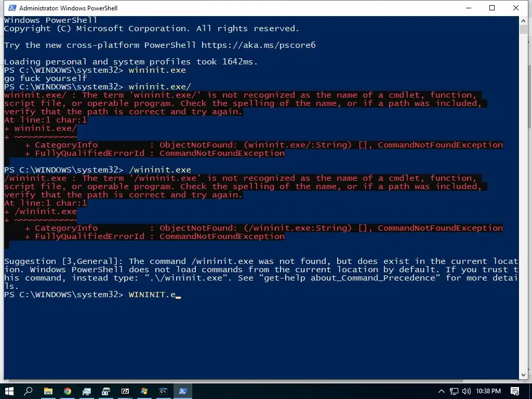Open the clock showing 10:38 PM
This screenshot has height=399, width=532.
pyautogui.click(x=488, y=391)
